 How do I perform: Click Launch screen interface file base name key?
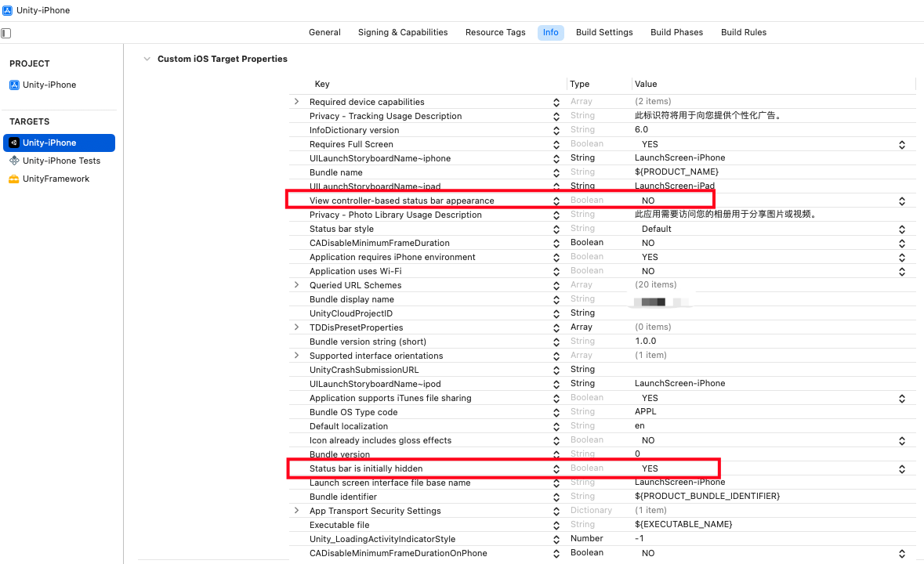(390, 483)
